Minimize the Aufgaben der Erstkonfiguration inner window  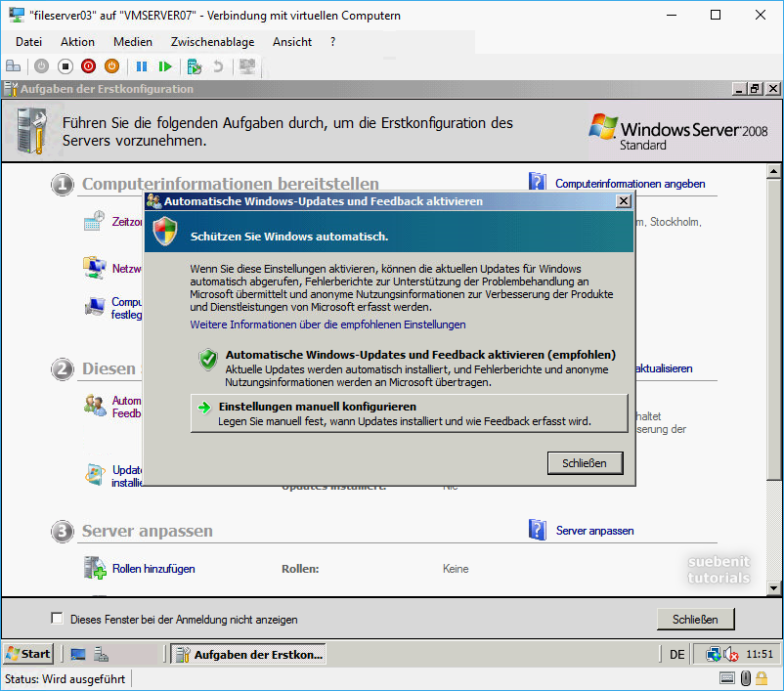coord(739,89)
